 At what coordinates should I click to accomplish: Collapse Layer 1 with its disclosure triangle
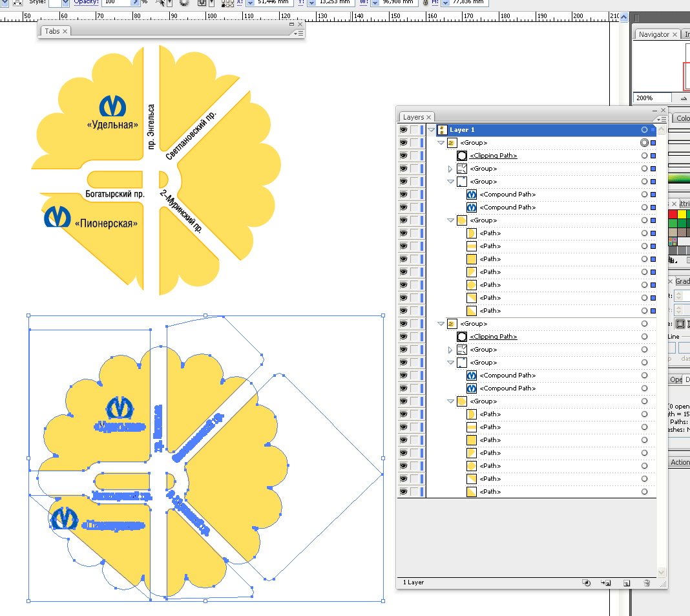coord(432,130)
